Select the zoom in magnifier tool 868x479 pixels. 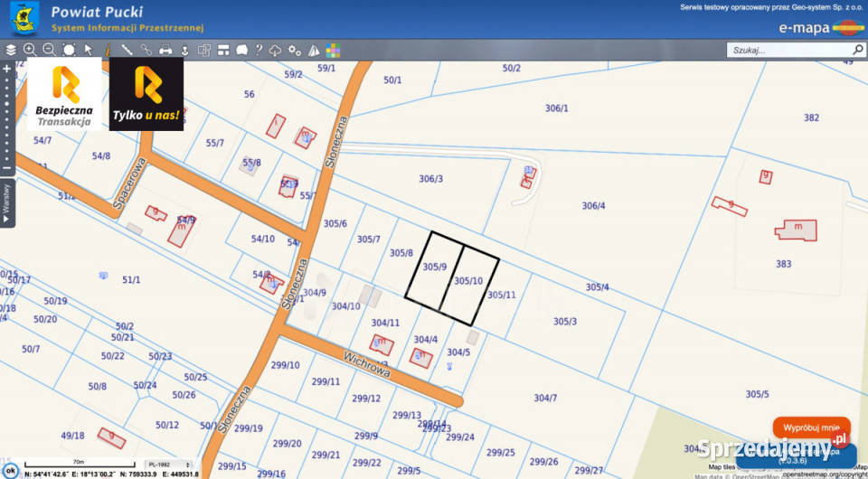tap(30, 51)
